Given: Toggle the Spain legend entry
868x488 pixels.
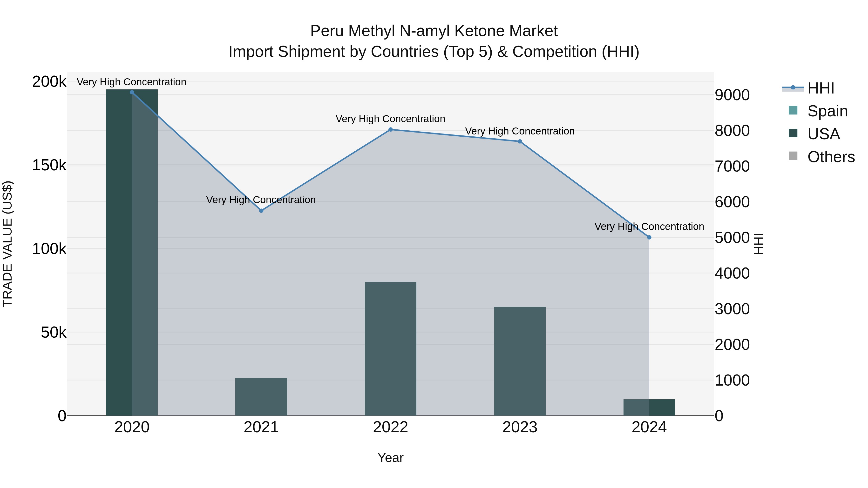Looking at the screenshot, I should tap(818, 111).
